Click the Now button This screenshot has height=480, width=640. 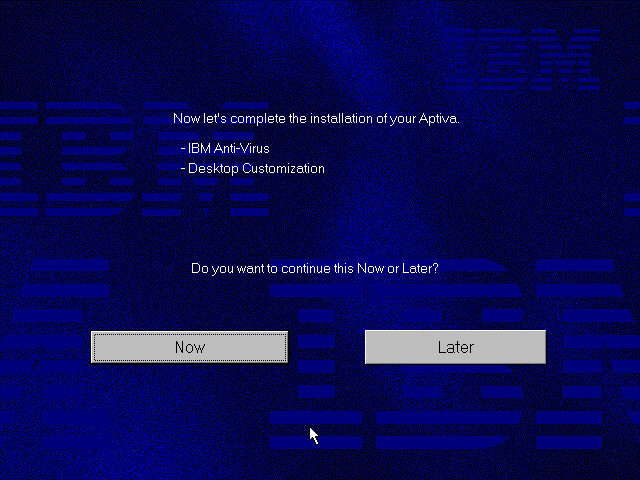(189, 347)
